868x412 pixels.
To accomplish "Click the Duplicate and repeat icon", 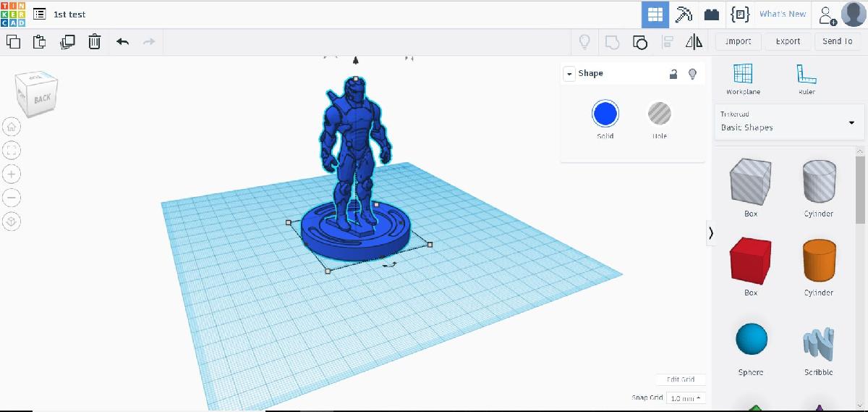I will coord(67,42).
